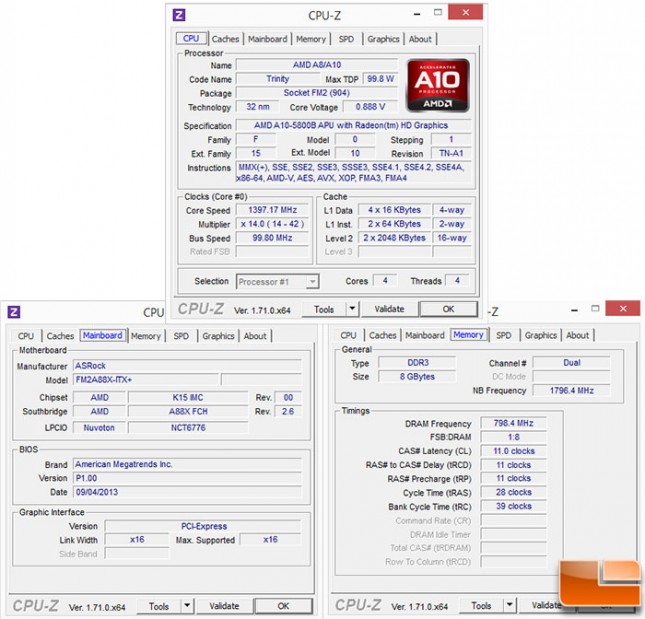
Task: Click the Bus Speed value 99.80 MHz
Action: (272, 238)
